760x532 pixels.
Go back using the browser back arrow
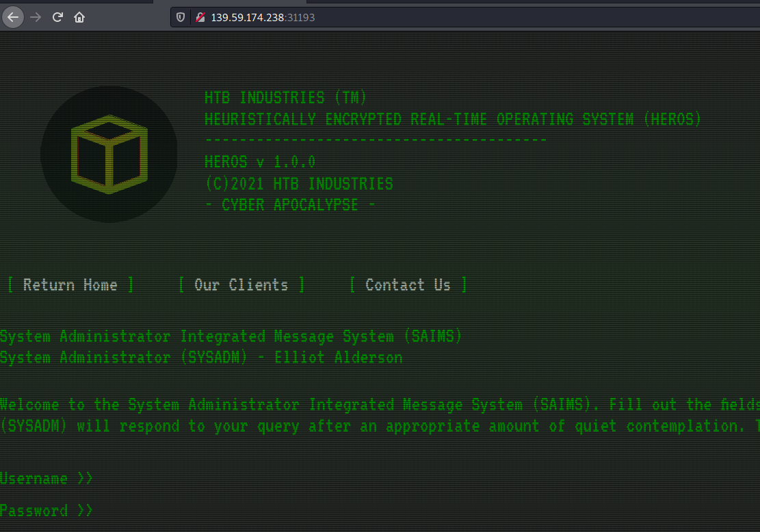click(13, 18)
